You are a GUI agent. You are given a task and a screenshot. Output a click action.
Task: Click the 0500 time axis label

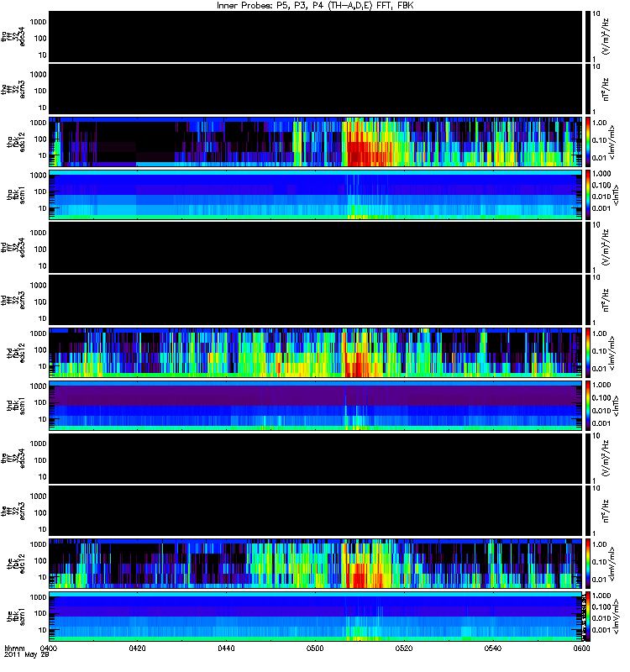[315, 648]
